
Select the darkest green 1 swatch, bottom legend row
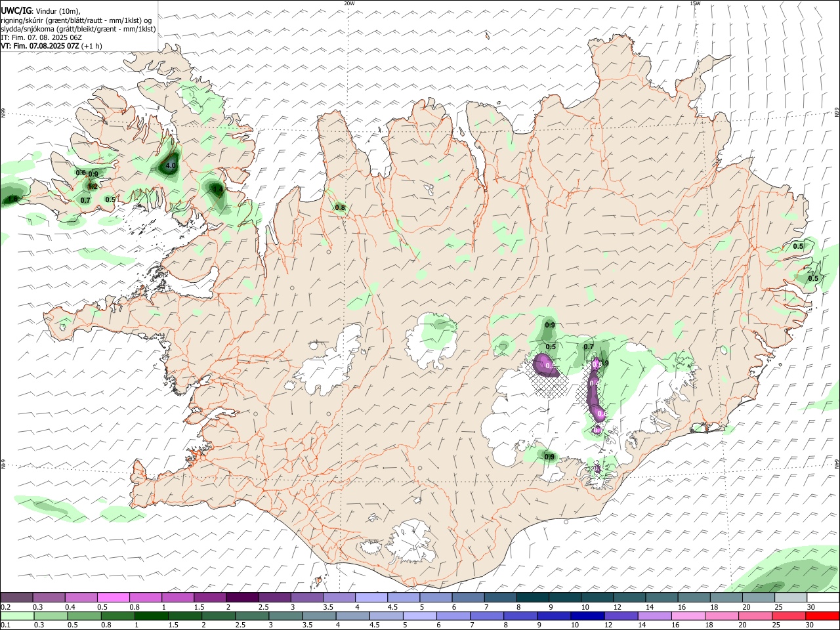[152, 616]
